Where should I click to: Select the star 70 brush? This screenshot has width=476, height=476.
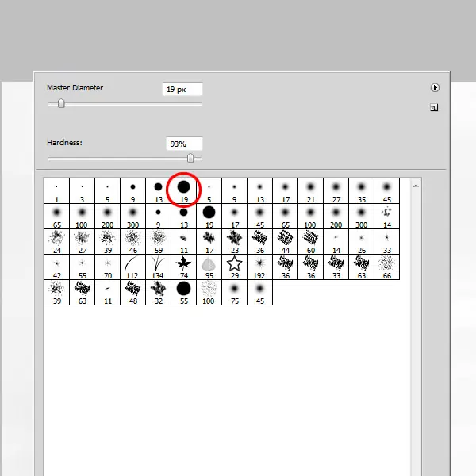(x=107, y=267)
